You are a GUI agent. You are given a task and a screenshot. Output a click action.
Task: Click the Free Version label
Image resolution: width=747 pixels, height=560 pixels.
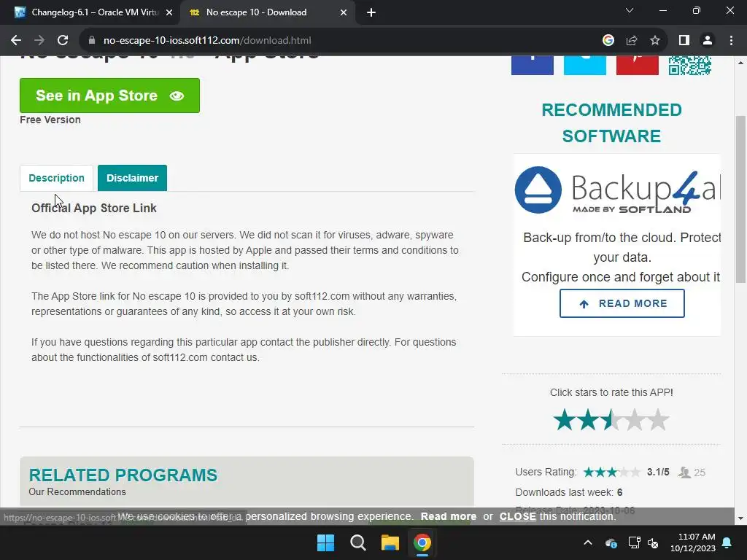coord(50,120)
